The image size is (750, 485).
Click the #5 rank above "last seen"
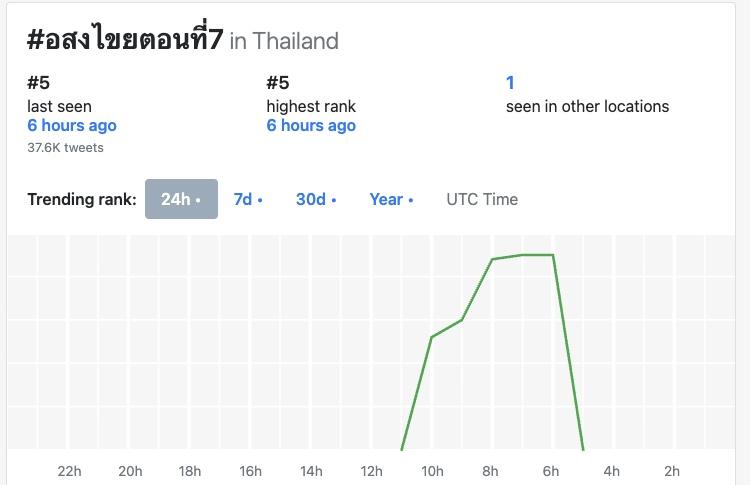(38, 83)
